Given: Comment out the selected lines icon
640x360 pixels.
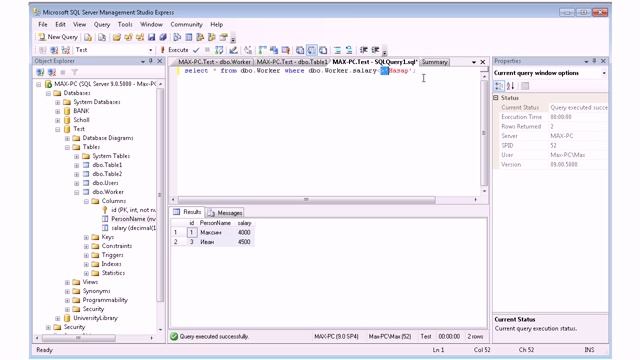Looking at the screenshot, I should pos(338,50).
